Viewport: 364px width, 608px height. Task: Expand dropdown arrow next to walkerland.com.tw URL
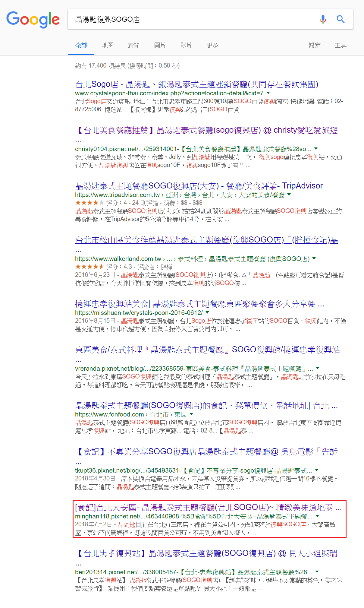click(x=314, y=258)
